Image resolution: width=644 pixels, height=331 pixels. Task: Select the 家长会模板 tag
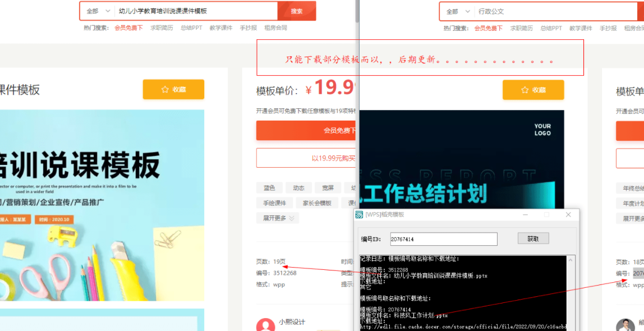[317, 203]
